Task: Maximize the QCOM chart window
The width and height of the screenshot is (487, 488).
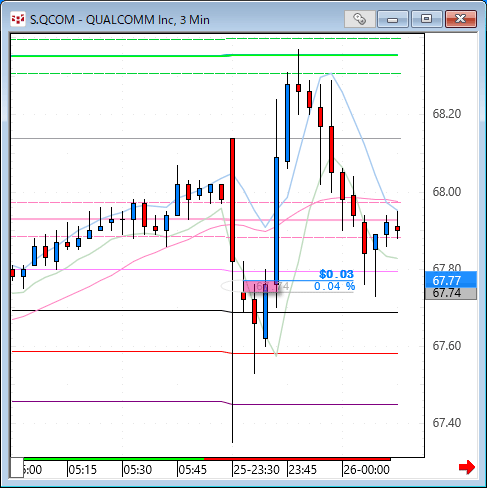Action: click(426, 19)
